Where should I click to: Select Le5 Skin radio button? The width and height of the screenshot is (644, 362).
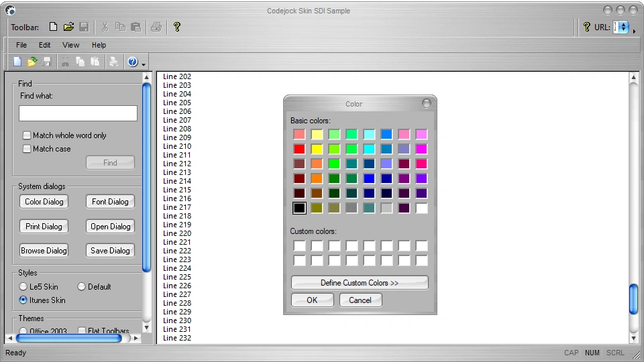pyautogui.click(x=23, y=286)
